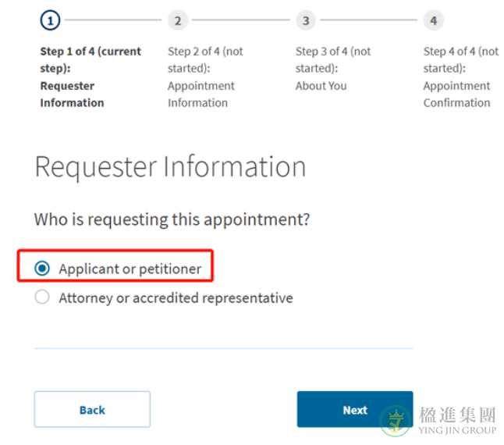Screen dimensions: 504x445
Task: Click the Who is requesting this appointment question
Action: (x=172, y=219)
